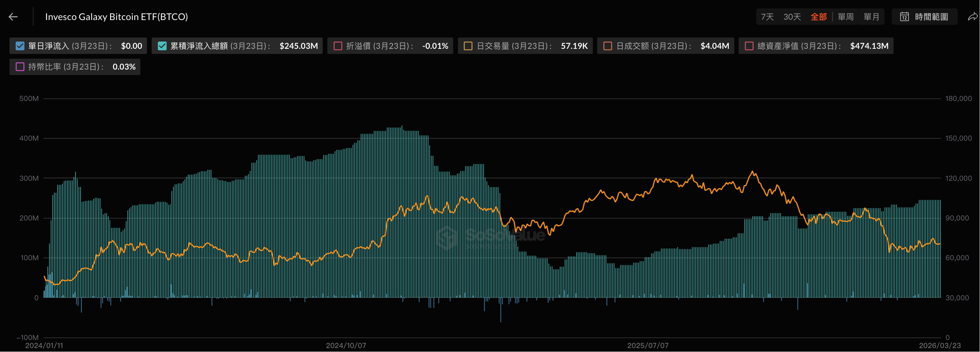Viewport: 980px width, 352px height.
Task: Click the 2024/10/07 date label on axis
Action: click(x=346, y=345)
